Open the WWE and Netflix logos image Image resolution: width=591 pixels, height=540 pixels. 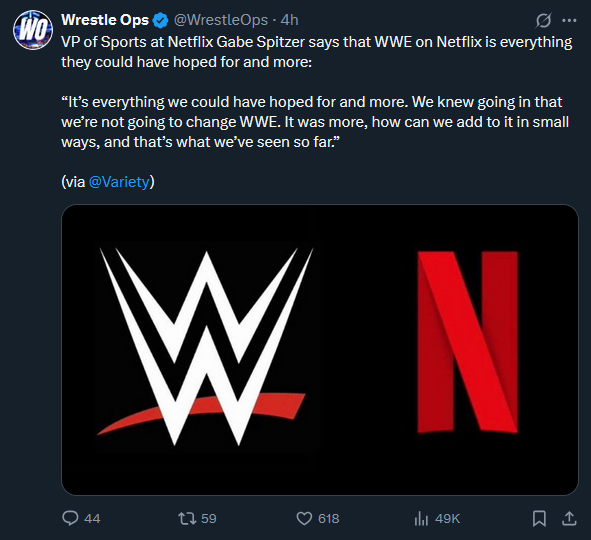click(320, 350)
